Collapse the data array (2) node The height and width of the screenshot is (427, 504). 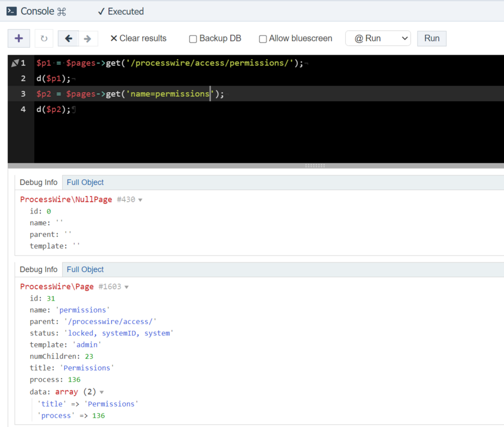(102, 392)
